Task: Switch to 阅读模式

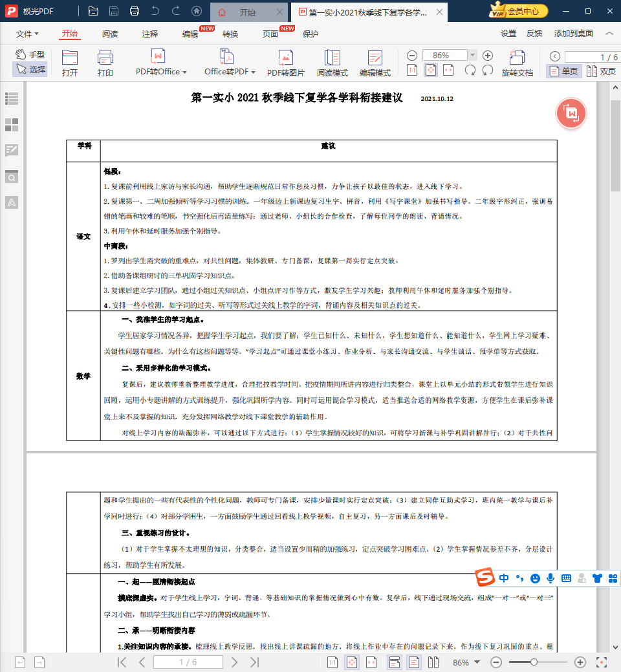Action: click(332, 63)
